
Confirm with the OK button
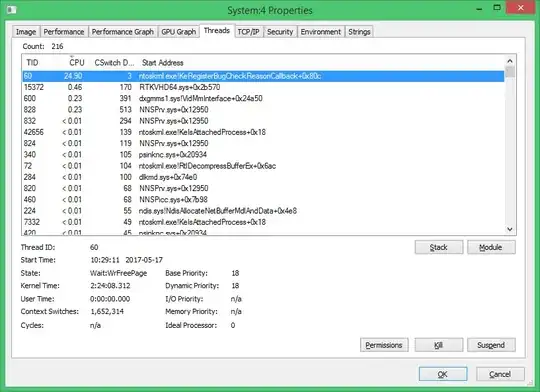click(443, 374)
